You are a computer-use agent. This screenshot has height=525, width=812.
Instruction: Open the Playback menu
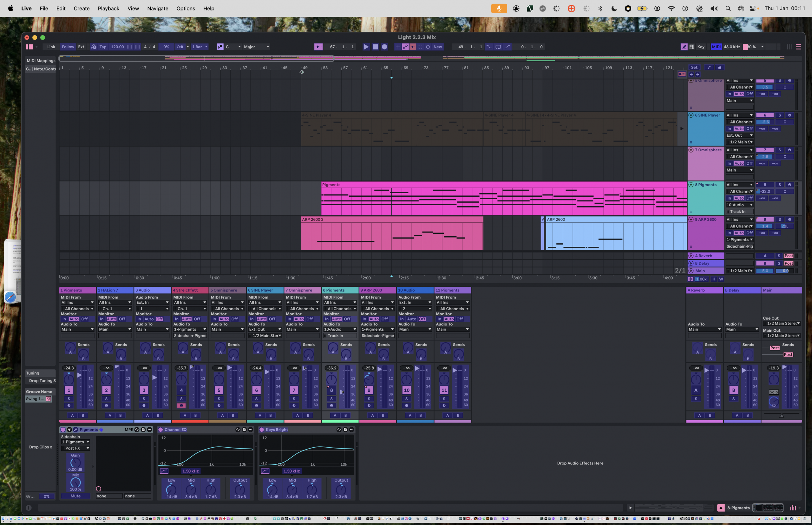(x=108, y=9)
